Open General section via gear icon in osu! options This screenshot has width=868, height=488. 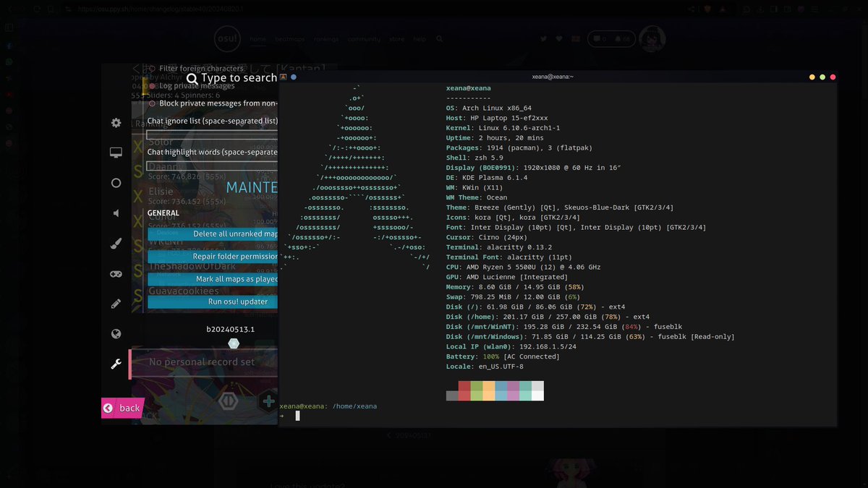pyautogui.click(x=116, y=123)
